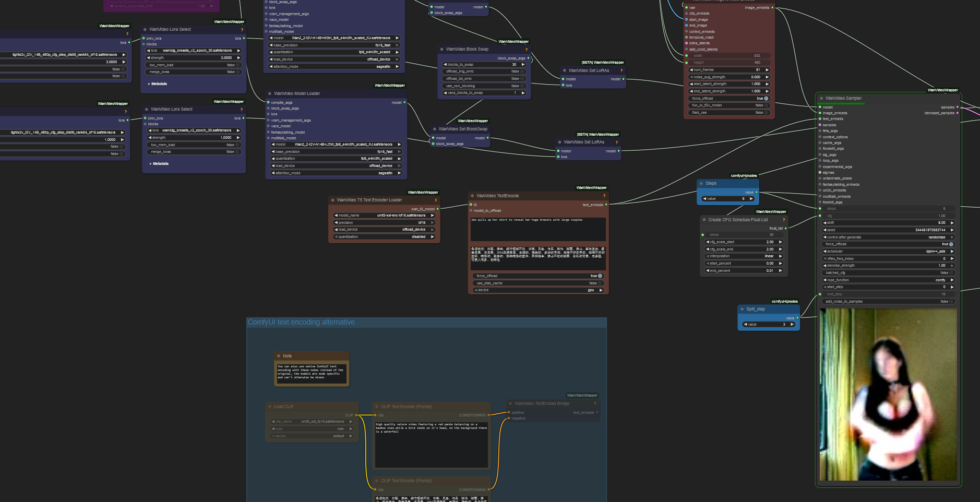
Task: Click the float_list output port
Action: [785, 228]
